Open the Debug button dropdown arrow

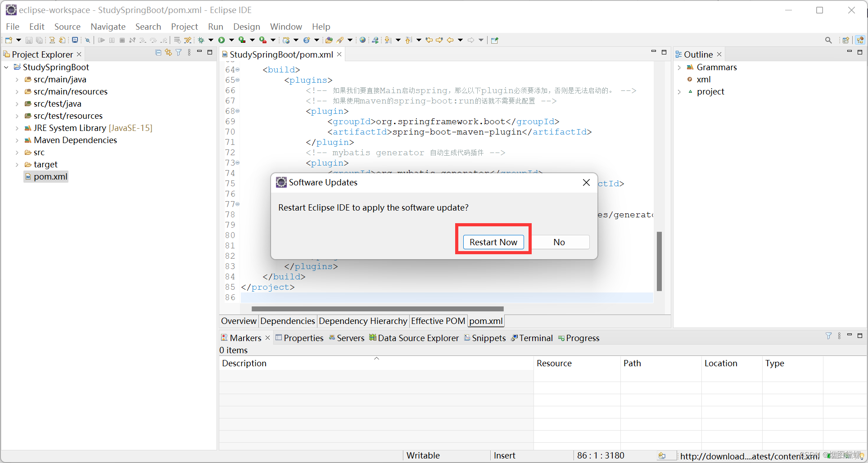[211, 40]
